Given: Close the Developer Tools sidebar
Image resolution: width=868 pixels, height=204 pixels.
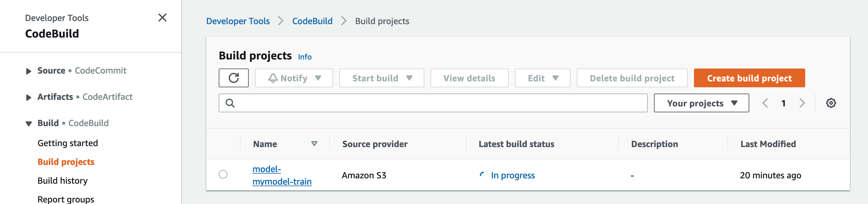Looking at the screenshot, I should pos(162,18).
